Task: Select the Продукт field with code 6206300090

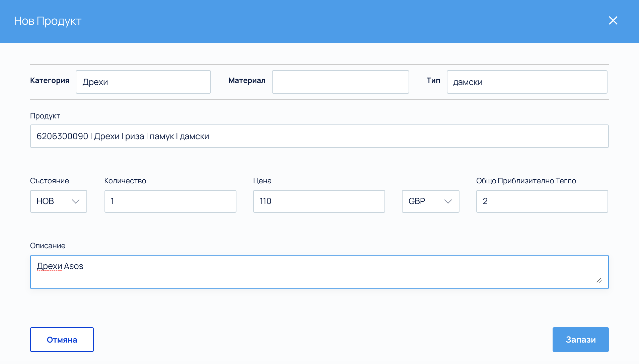Action: [x=319, y=136]
